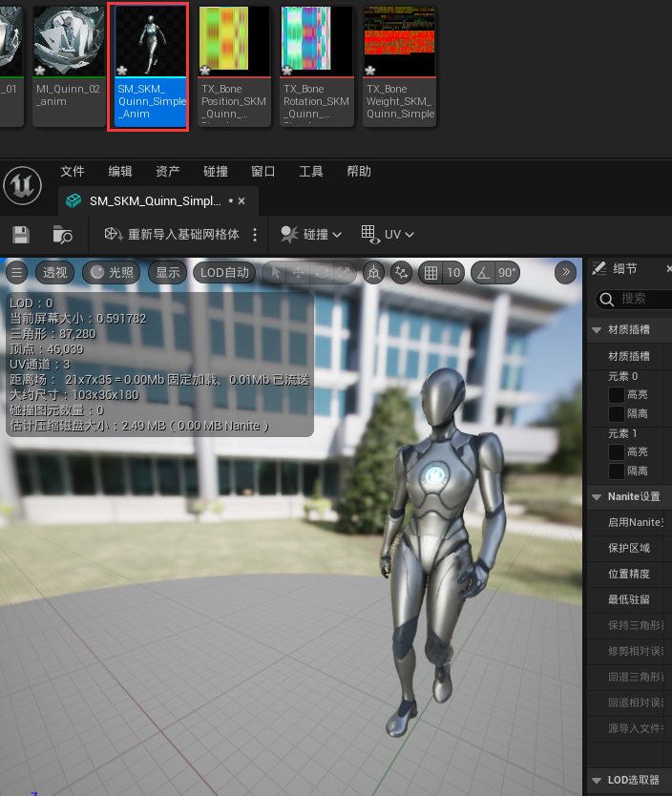Select the rotate tool in viewport
The width and height of the screenshot is (672, 796).
point(322,273)
